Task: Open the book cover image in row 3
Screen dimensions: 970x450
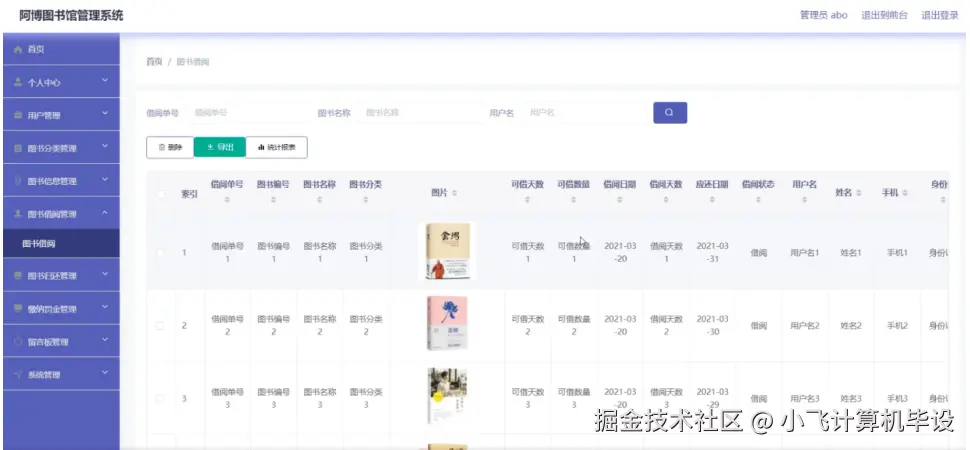Action: click(x=447, y=396)
